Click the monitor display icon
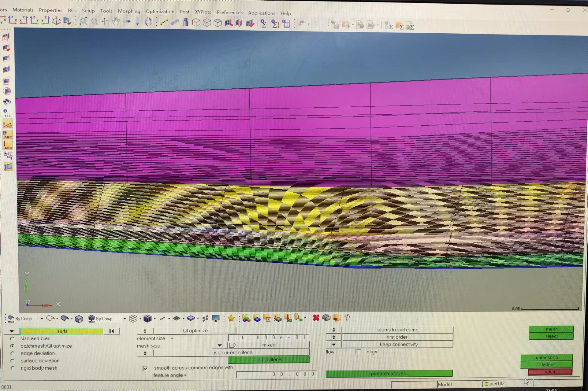The width and height of the screenshot is (588, 391). pyautogui.click(x=216, y=318)
